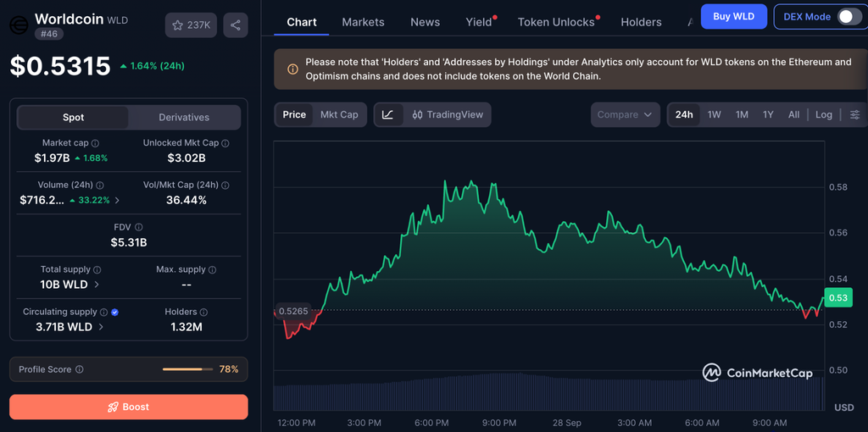Click info icon beside Profile Score
The image size is (868, 432).
[x=79, y=369]
